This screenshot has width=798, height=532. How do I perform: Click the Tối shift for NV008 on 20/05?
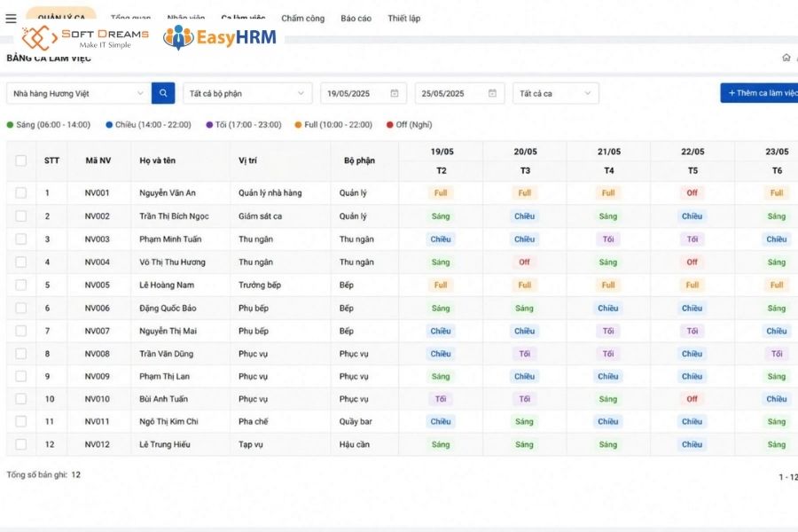click(x=525, y=353)
